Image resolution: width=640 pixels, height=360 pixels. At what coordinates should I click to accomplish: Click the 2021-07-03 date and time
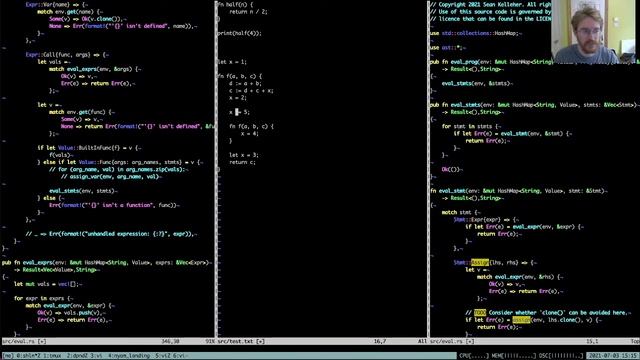(x=613, y=356)
